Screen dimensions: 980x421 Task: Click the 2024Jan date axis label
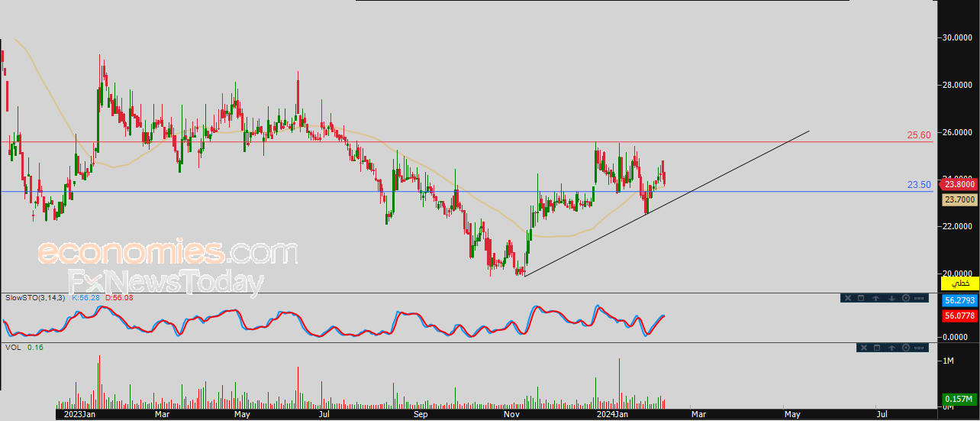pos(612,414)
